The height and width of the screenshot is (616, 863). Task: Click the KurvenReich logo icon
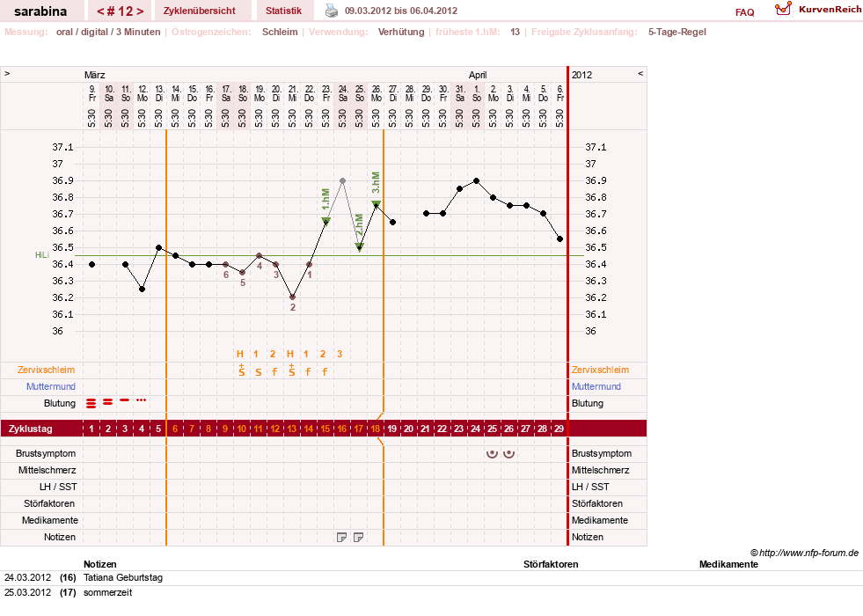pos(783,9)
